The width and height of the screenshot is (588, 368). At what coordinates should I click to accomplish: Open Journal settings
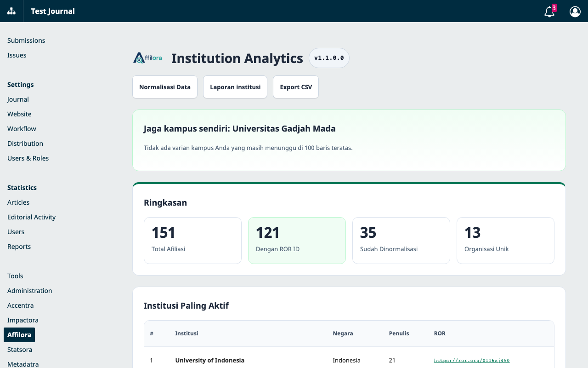(x=18, y=99)
